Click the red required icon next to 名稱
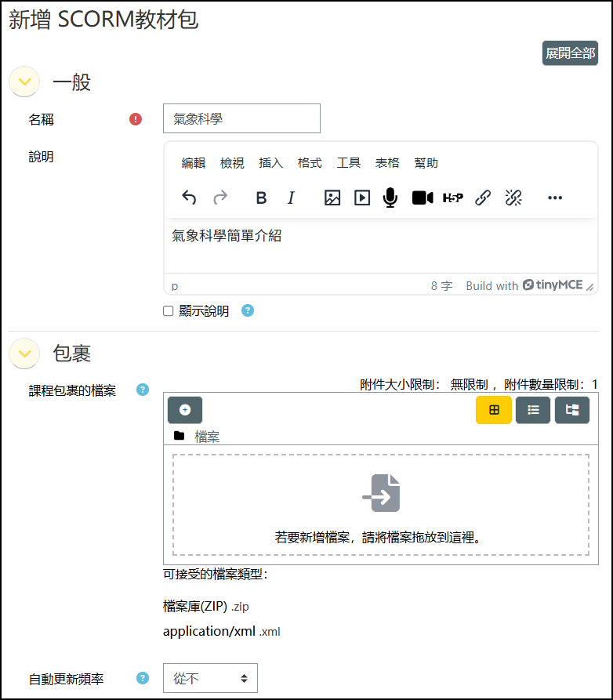This screenshot has height=700, width=613. click(136, 119)
